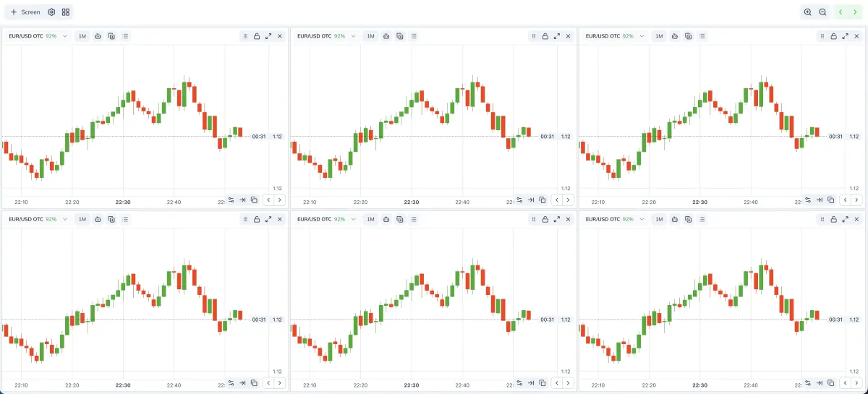Open robot icon in top-left chart
Screen dimensions: 868x394
pos(98,36)
